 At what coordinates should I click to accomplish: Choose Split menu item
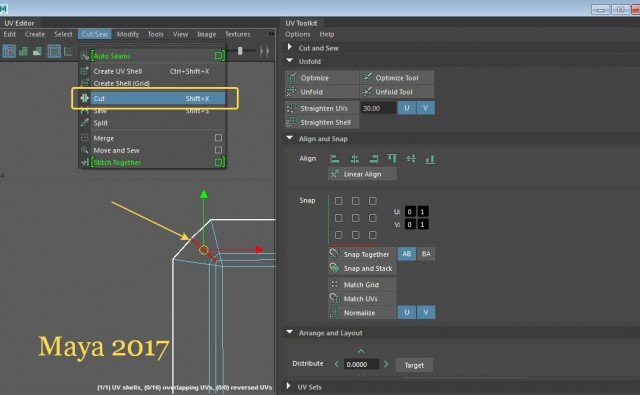click(152, 123)
